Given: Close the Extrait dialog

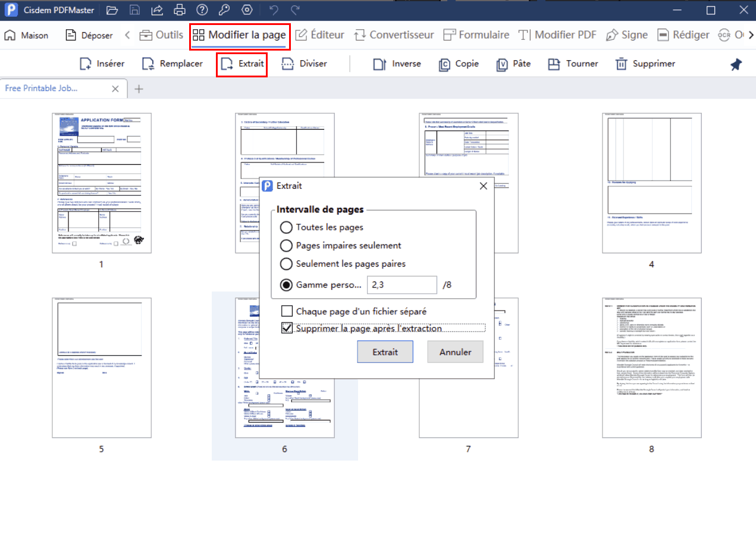Looking at the screenshot, I should (483, 186).
